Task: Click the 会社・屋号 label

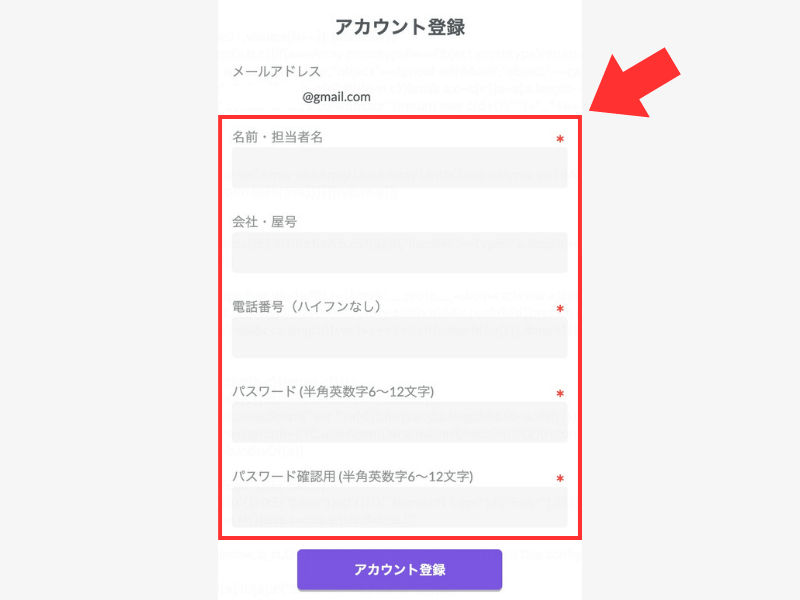Action: tap(264, 222)
